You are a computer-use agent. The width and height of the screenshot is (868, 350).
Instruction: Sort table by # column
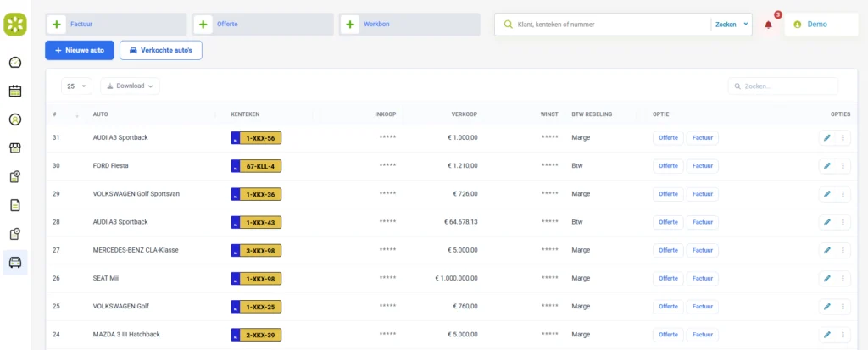64,114
